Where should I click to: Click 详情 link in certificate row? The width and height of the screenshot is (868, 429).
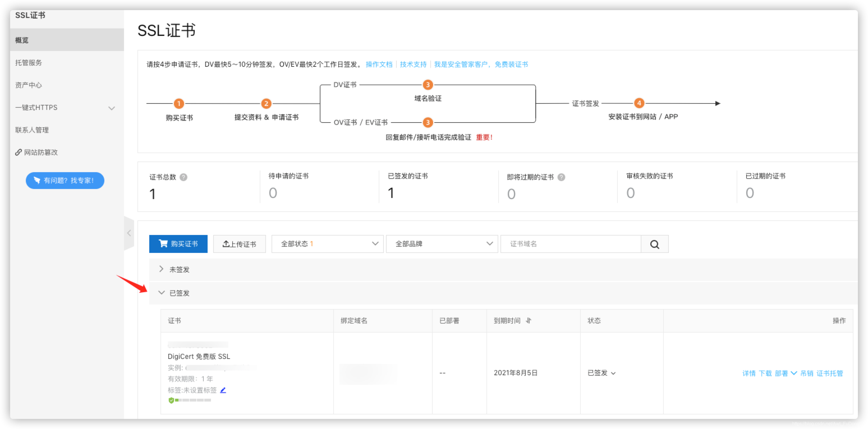[x=749, y=373]
